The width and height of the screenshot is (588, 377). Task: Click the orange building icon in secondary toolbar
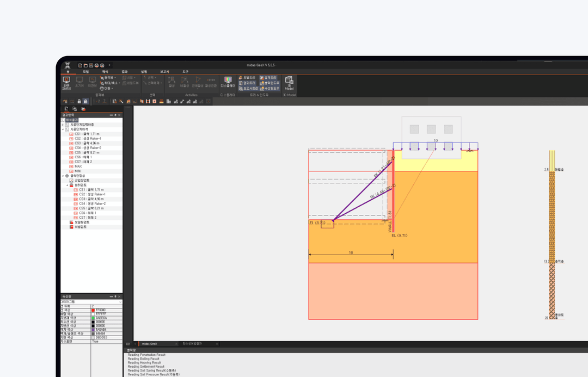pos(128,102)
